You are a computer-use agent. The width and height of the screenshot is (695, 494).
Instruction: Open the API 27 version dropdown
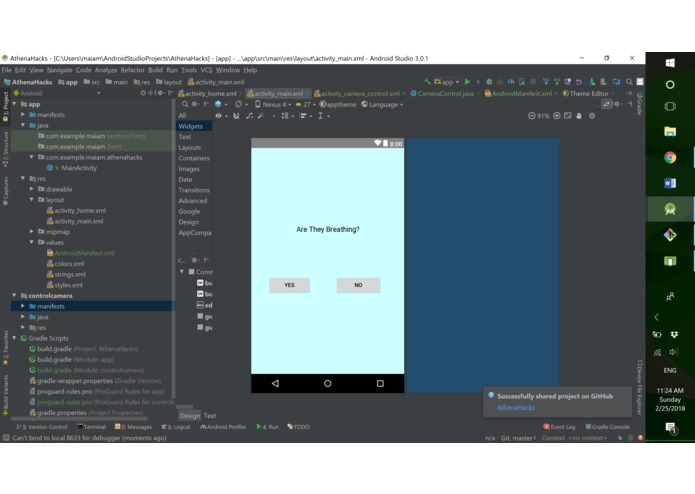(305, 105)
